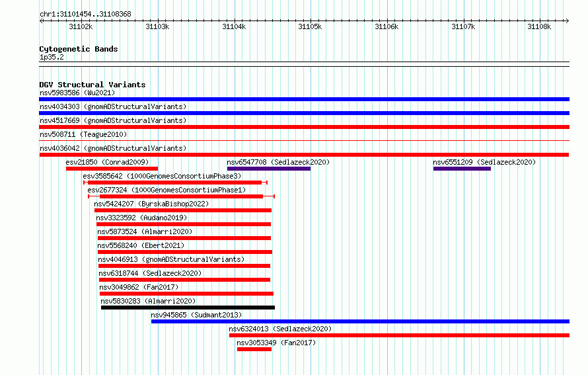Viewport: 588px width, 375px height.
Task: Open the first variant label nsv4034303 (gnomADStructuralVariants)
Action: tap(113, 106)
